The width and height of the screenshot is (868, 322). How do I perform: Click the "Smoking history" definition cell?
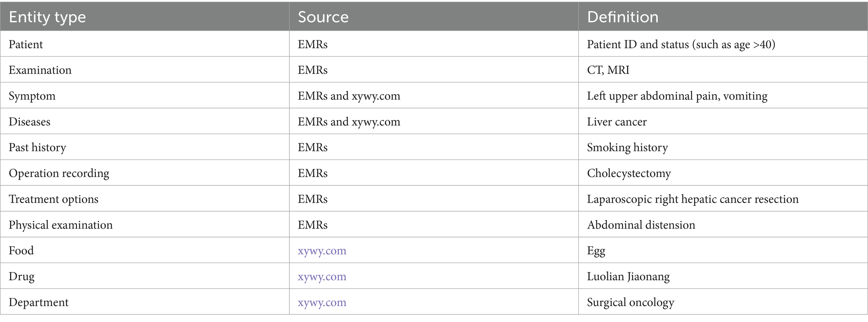coord(627,148)
